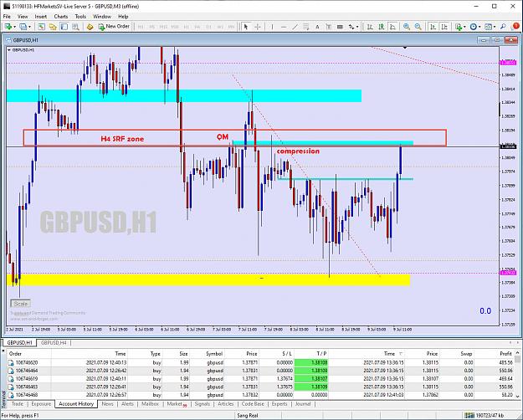Zoom in on the chart
This screenshot has width=523, height=420.
tap(407, 27)
